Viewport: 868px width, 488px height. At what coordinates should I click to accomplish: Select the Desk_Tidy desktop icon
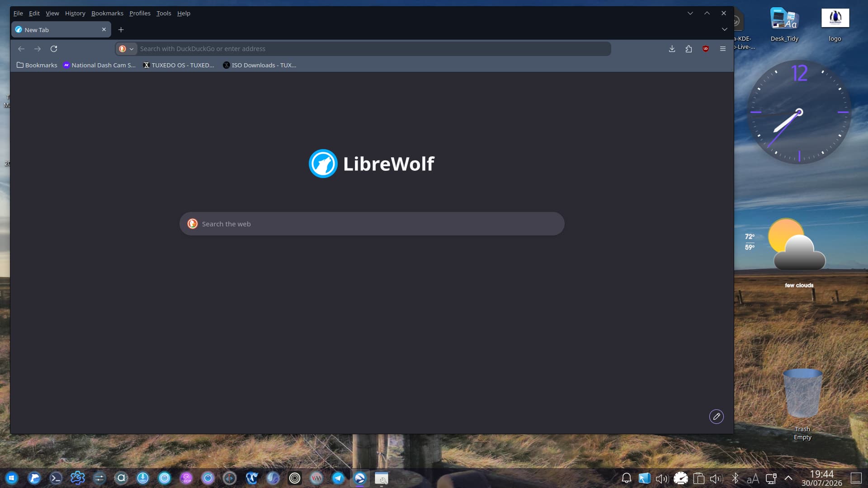pyautogui.click(x=785, y=25)
